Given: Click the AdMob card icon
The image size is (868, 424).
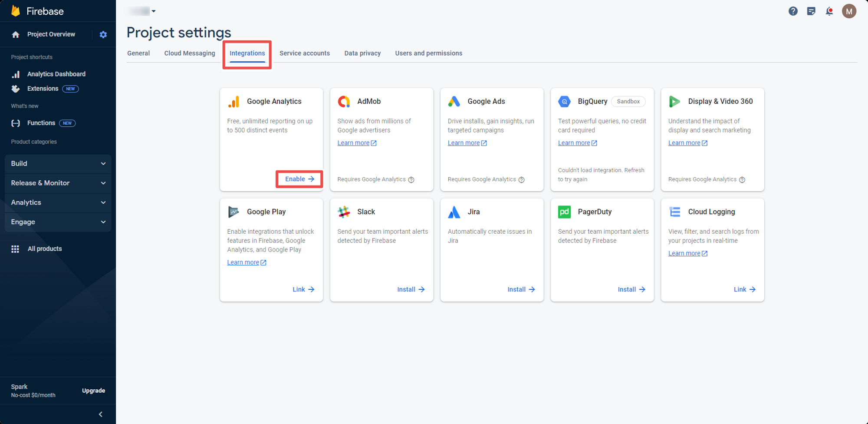Looking at the screenshot, I should pyautogui.click(x=344, y=102).
